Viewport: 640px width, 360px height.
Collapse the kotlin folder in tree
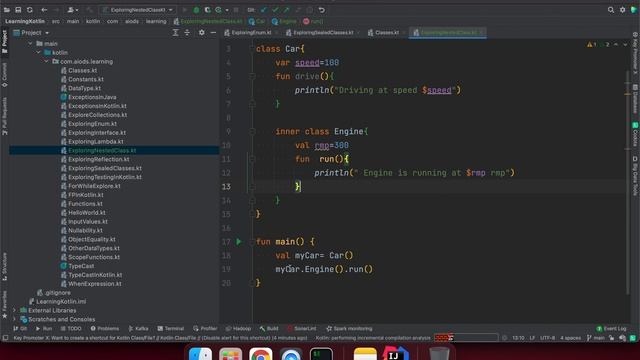pos(38,53)
